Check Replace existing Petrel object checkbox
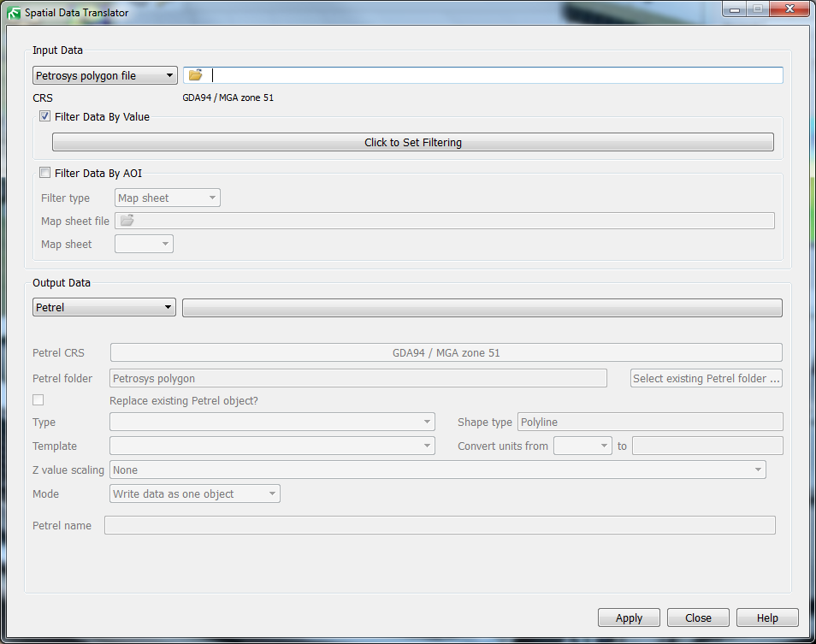816x644 pixels. click(x=38, y=400)
